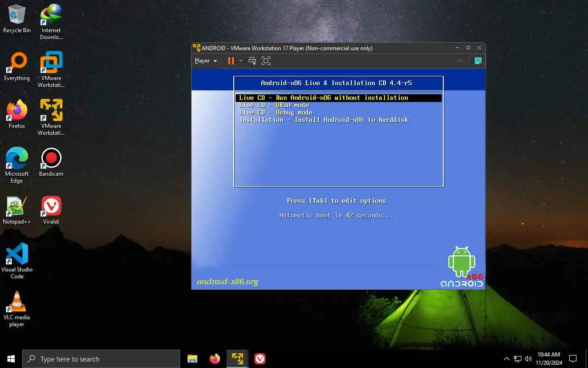Open the Player menu in VMware
Screen dimensions: 588x368
205,61
